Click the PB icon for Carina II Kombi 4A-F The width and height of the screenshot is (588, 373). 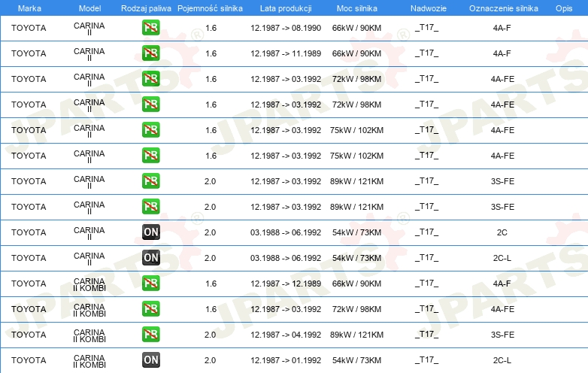click(x=151, y=284)
